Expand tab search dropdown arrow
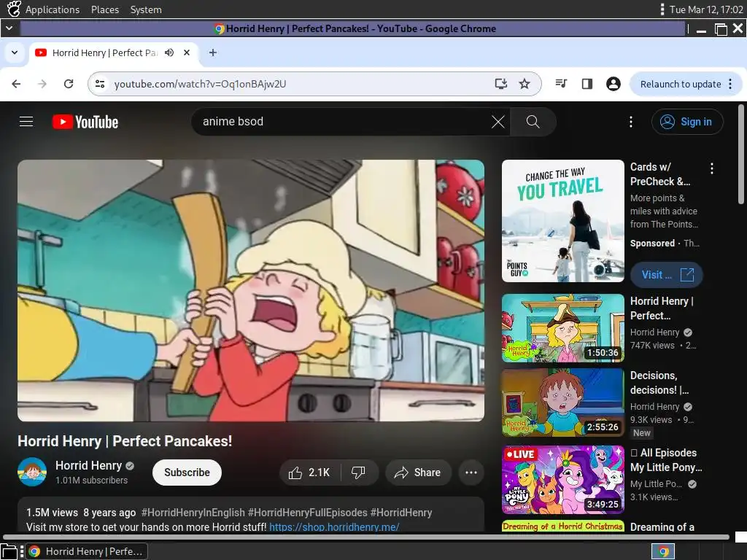 15,52
